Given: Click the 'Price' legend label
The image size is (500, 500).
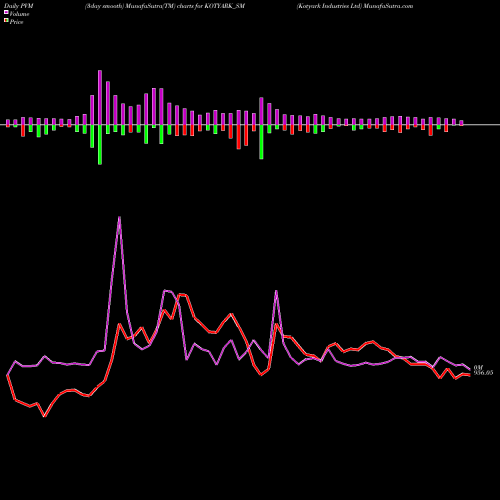Looking at the screenshot, I should click(x=16, y=22).
